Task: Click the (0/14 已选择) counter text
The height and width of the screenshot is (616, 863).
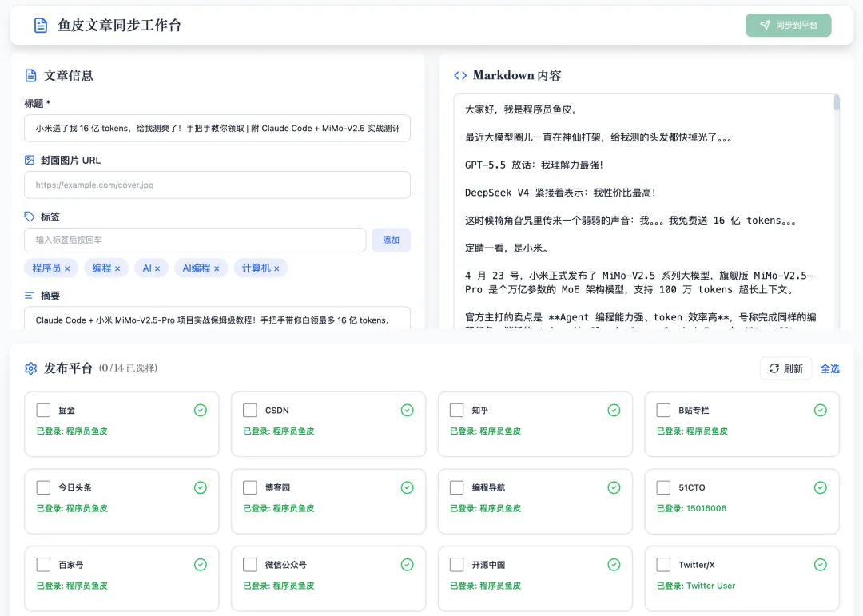Action: pos(128,368)
